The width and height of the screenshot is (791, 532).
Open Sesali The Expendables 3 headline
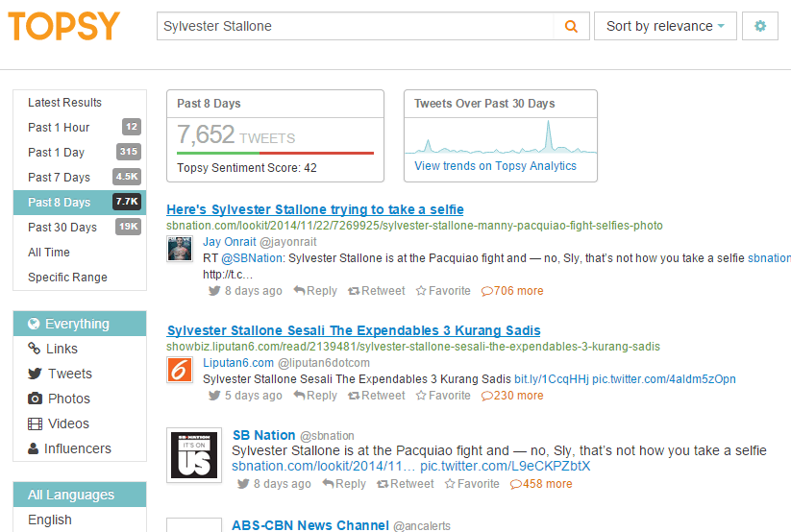pos(354,330)
